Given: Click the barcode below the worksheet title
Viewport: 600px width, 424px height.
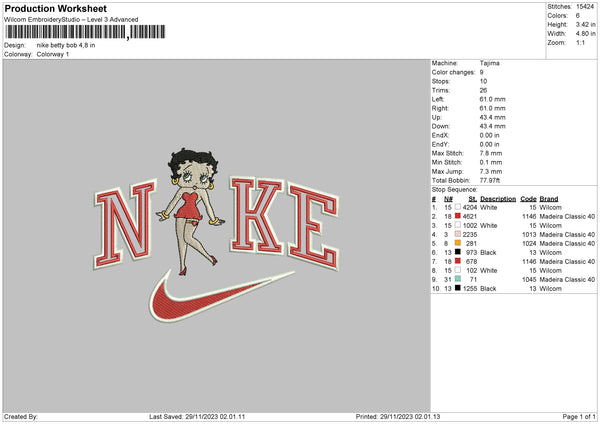Looking at the screenshot, I should click(x=85, y=32).
